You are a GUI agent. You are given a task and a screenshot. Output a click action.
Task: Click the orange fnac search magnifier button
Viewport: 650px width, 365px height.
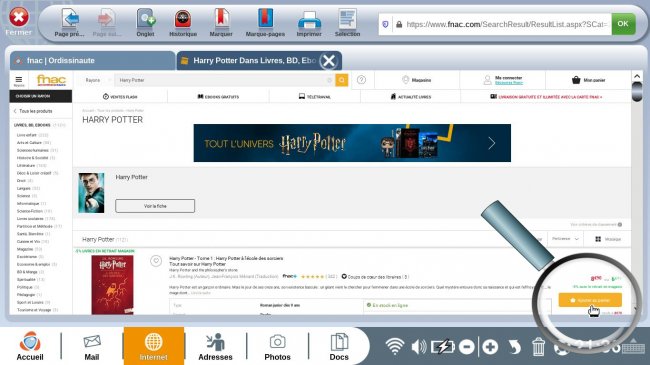point(342,80)
